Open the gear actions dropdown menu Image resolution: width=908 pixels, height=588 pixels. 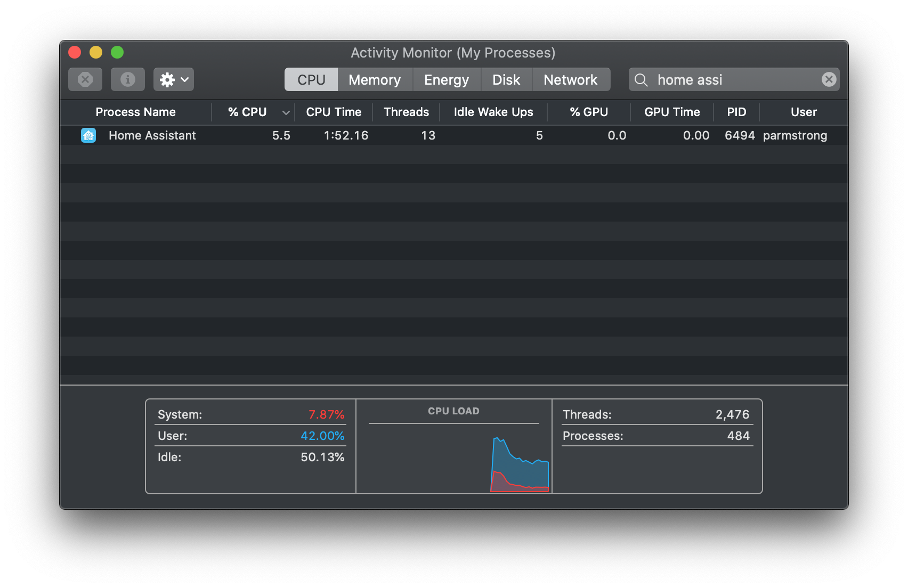[x=174, y=79]
